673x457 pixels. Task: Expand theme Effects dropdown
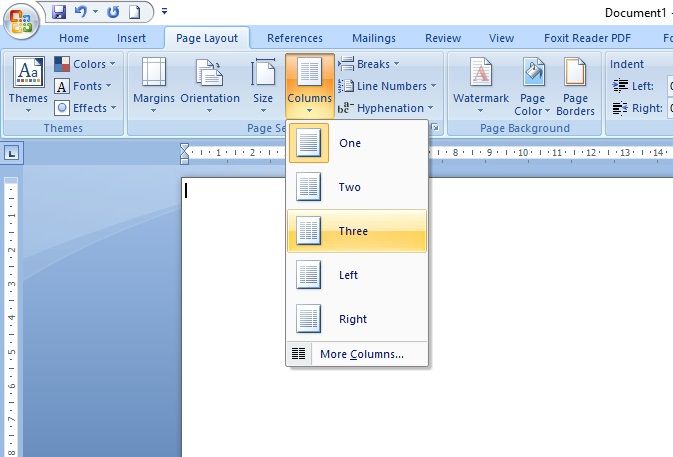point(85,108)
